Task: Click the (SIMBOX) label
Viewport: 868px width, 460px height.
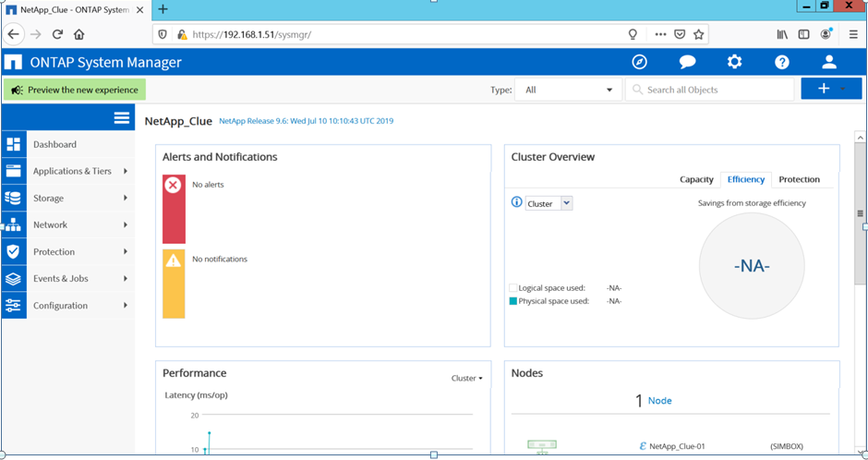Action: pos(787,446)
